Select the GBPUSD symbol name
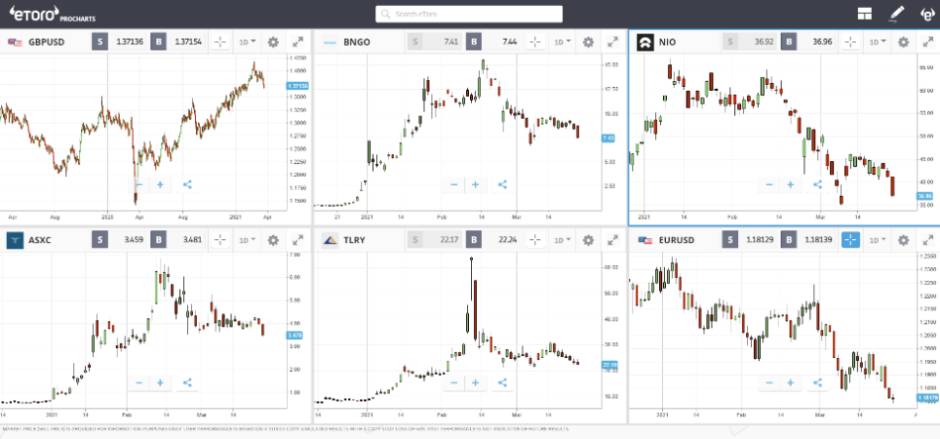 46,42
